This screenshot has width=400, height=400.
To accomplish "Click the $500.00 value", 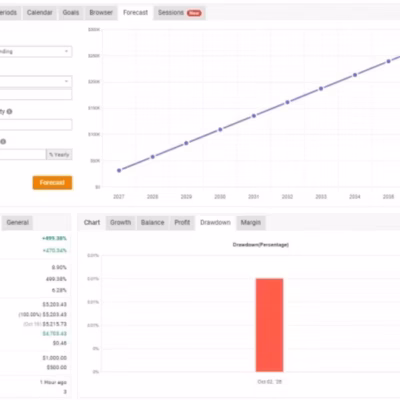I will click(x=57, y=367).
